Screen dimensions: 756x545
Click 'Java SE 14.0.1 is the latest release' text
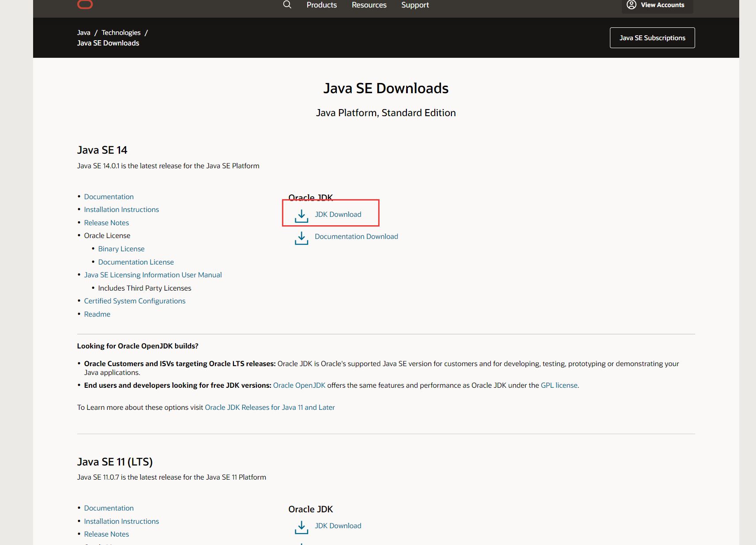click(168, 166)
